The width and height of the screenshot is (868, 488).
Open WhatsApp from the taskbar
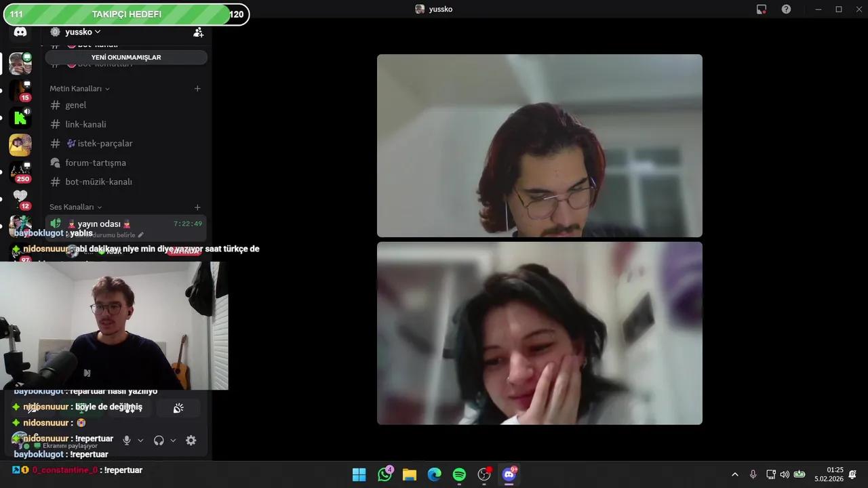[384, 474]
